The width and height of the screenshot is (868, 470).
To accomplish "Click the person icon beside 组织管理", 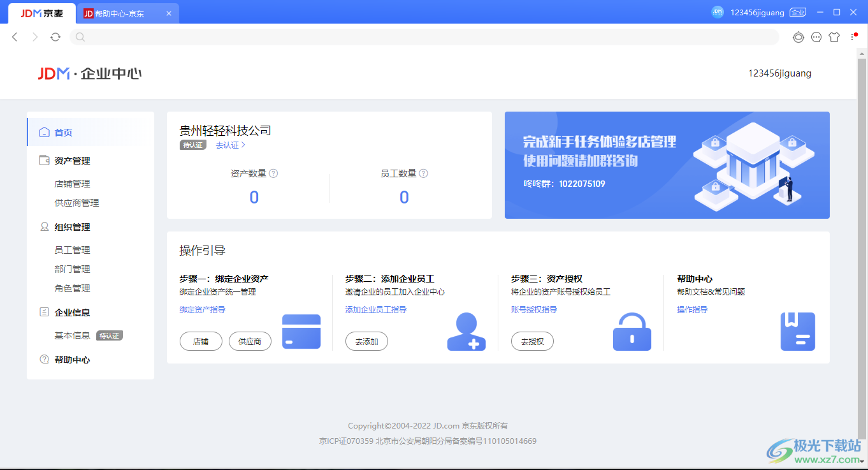I will (x=45, y=227).
